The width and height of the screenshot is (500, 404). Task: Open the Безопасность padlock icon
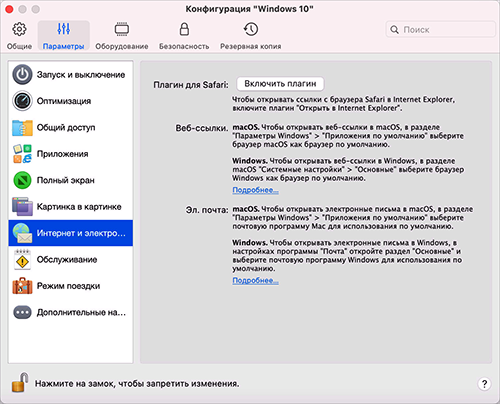click(184, 29)
